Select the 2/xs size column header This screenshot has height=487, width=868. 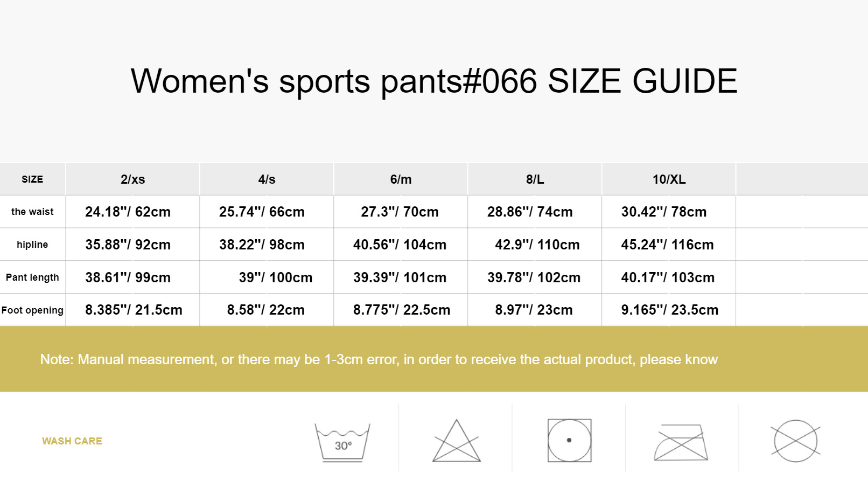132,179
